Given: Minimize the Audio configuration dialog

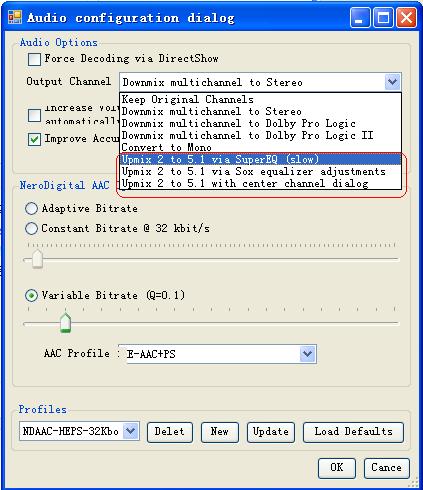Looking at the screenshot, I should [360, 17].
